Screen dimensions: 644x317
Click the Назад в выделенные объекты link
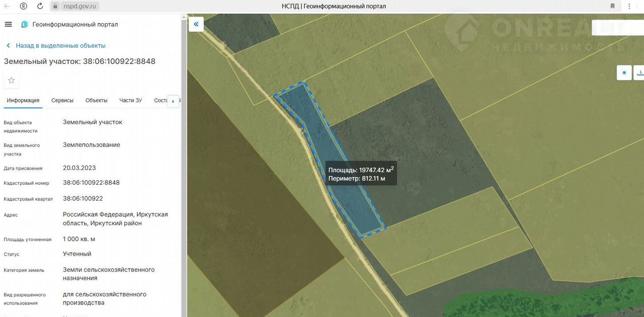(x=60, y=45)
